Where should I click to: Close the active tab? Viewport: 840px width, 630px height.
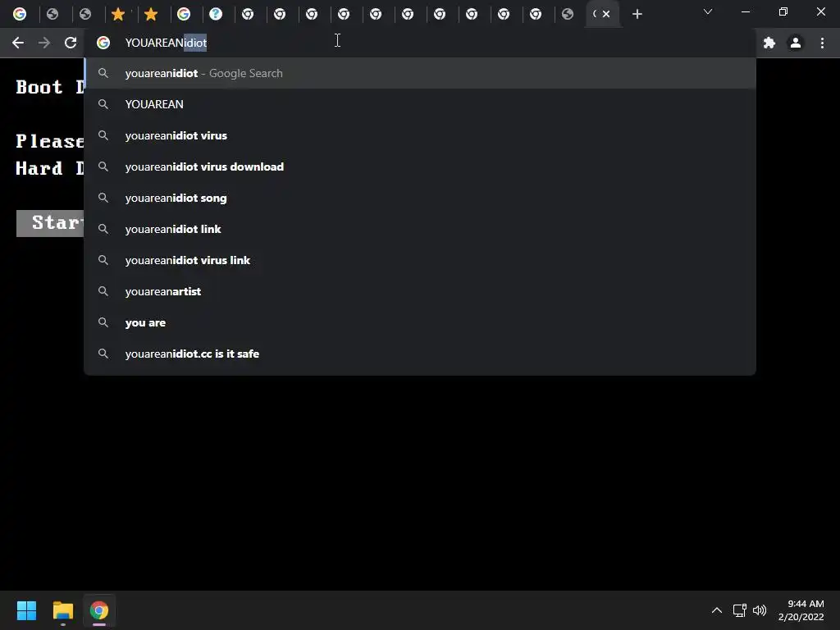pyautogui.click(x=606, y=14)
